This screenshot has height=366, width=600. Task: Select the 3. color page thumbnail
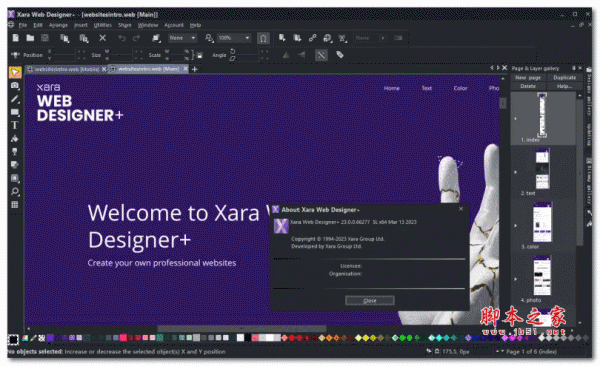point(542,222)
